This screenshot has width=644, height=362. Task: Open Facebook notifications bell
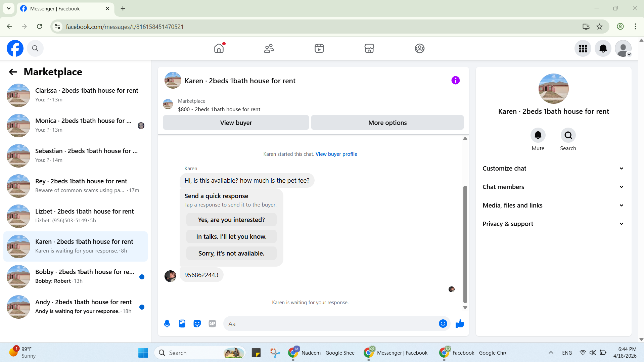pyautogui.click(x=603, y=48)
